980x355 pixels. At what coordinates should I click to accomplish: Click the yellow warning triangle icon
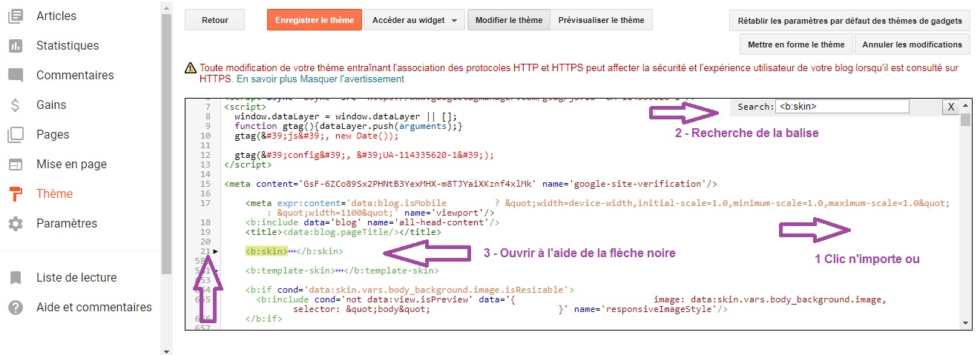coord(191,67)
